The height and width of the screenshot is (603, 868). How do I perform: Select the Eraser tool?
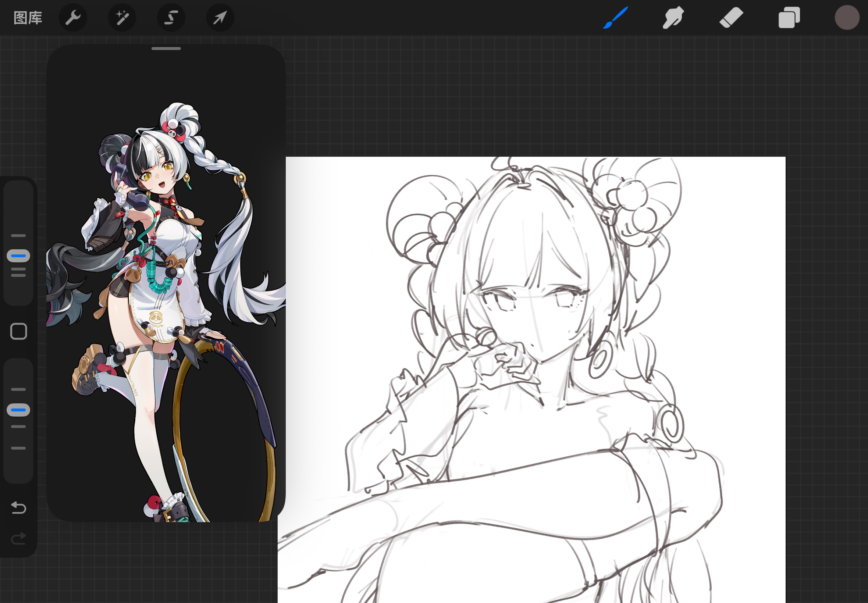coord(731,18)
